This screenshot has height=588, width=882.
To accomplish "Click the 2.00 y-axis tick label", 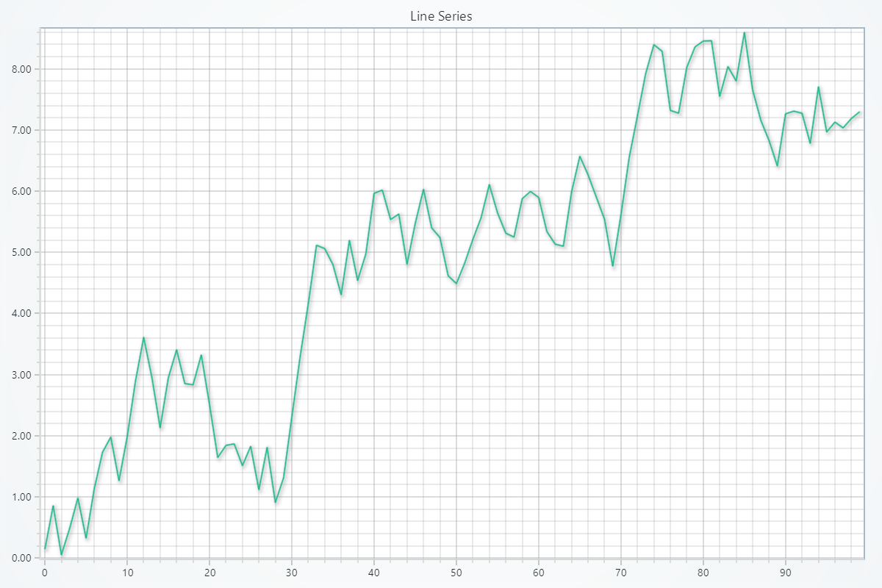I will point(21,435).
